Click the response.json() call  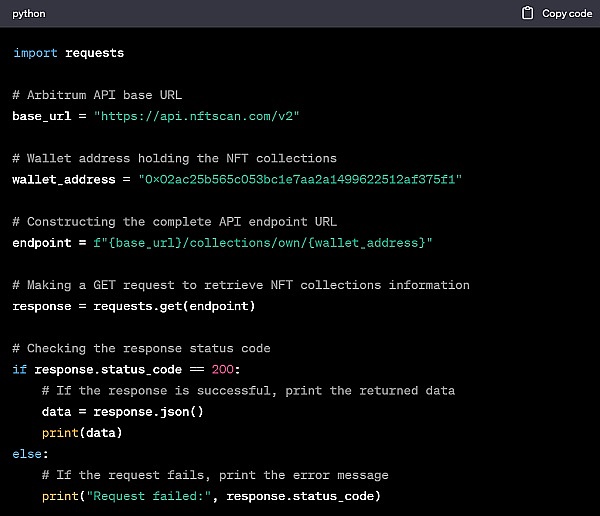click(x=148, y=411)
